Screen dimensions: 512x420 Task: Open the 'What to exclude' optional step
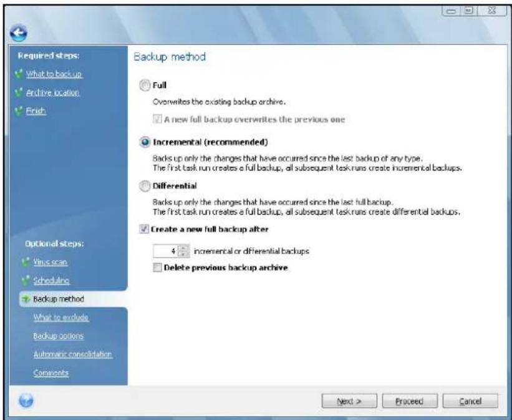(x=60, y=318)
